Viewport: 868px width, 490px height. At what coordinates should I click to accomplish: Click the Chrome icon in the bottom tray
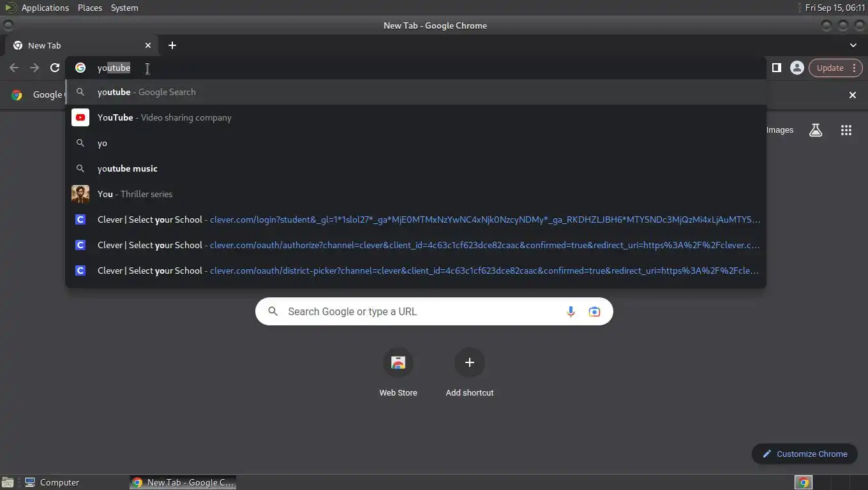[x=804, y=482]
